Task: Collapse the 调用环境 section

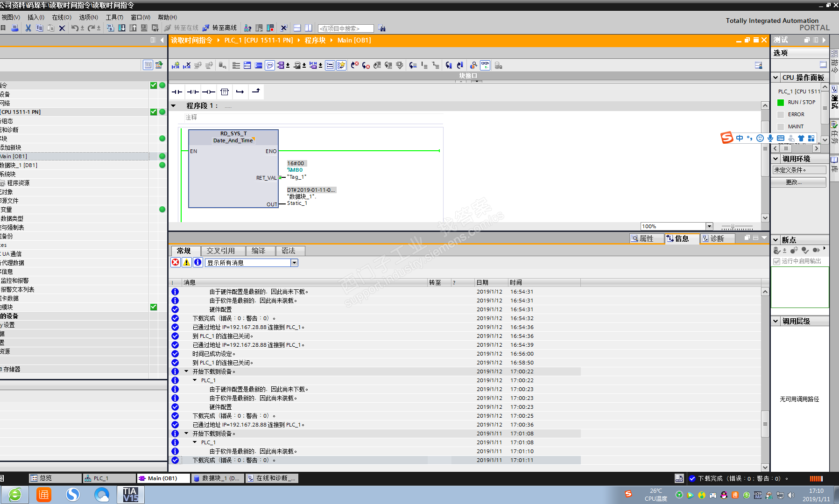Action: [776, 159]
